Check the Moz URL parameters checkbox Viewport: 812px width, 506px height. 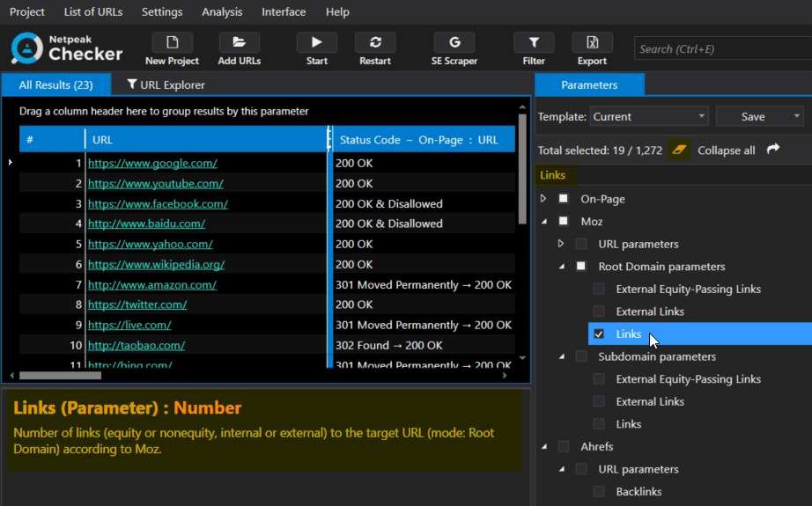(x=581, y=244)
